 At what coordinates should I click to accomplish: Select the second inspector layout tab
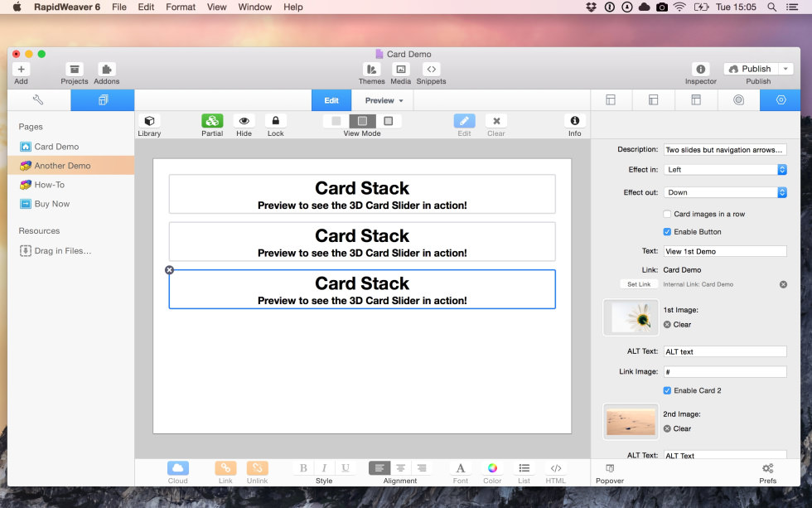654,100
